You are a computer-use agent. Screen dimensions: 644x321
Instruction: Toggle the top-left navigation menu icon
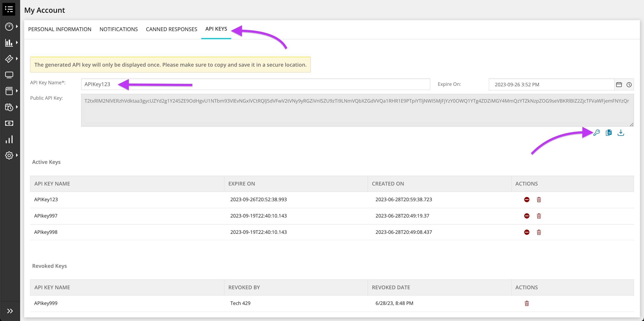(x=9, y=9)
